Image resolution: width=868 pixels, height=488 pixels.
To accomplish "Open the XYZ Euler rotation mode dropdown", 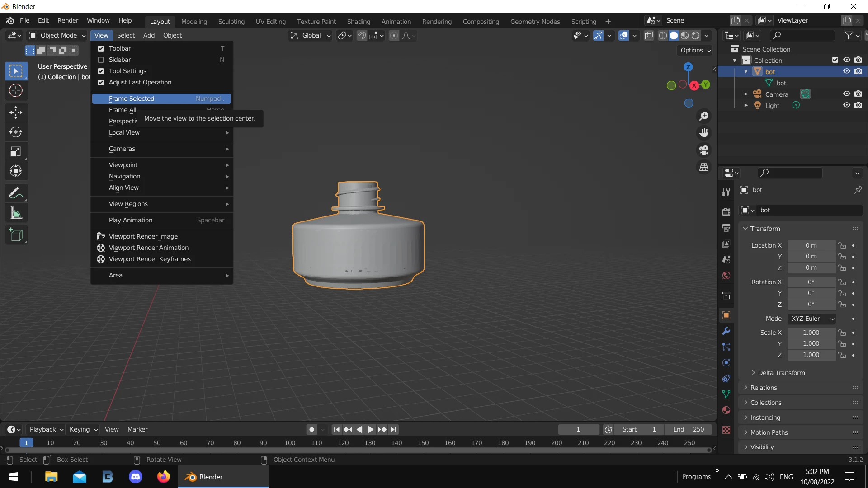I will pyautogui.click(x=812, y=319).
